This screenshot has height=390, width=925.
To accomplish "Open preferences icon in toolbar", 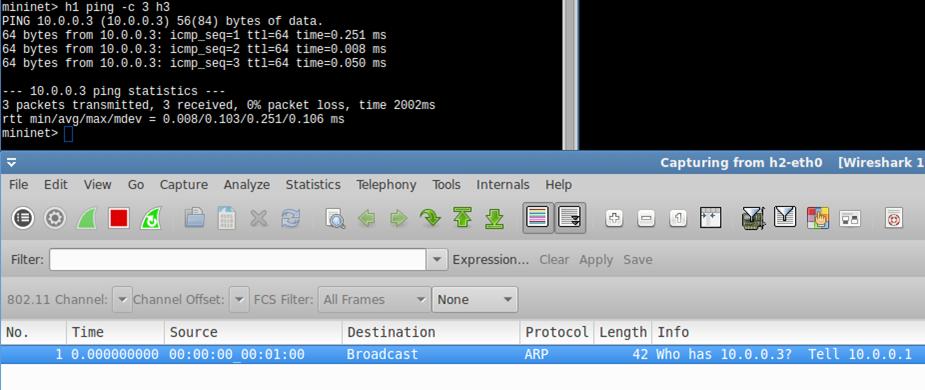I will tap(849, 219).
